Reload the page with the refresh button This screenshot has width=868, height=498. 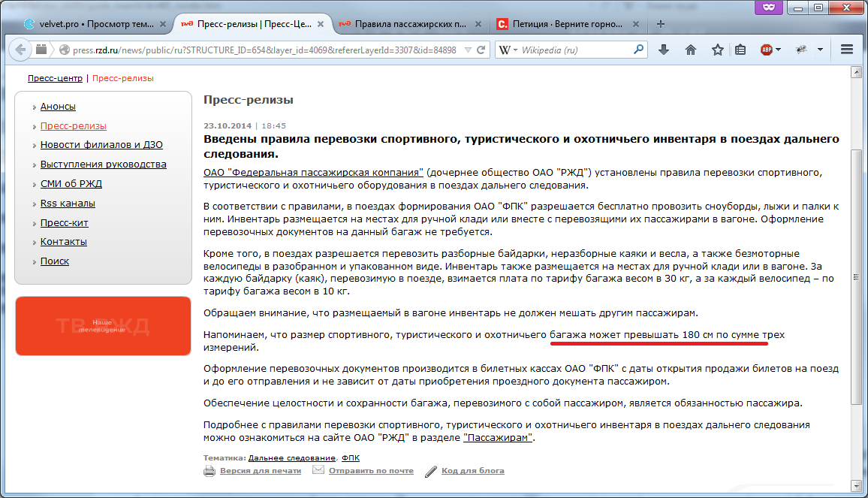(x=481, y=50)
